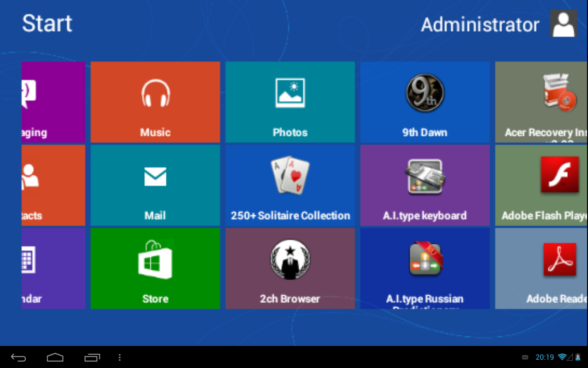Tap the Android home button
The image size is (588, 368).
55,357
